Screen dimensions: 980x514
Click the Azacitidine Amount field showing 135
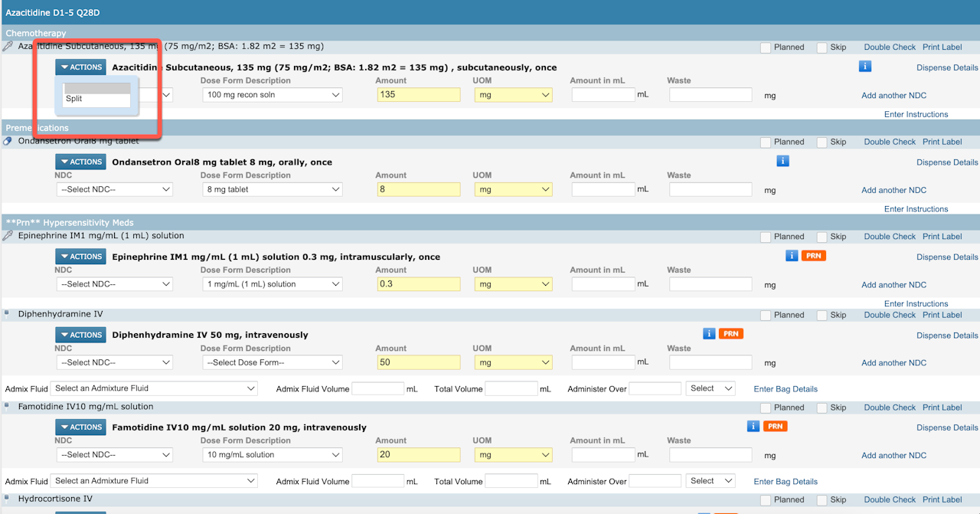click(x=418, y=95)
